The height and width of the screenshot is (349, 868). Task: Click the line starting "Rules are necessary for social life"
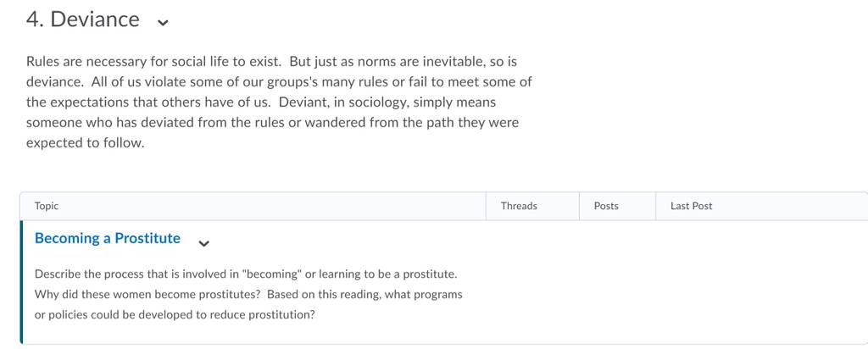click(x=272, y=61)
